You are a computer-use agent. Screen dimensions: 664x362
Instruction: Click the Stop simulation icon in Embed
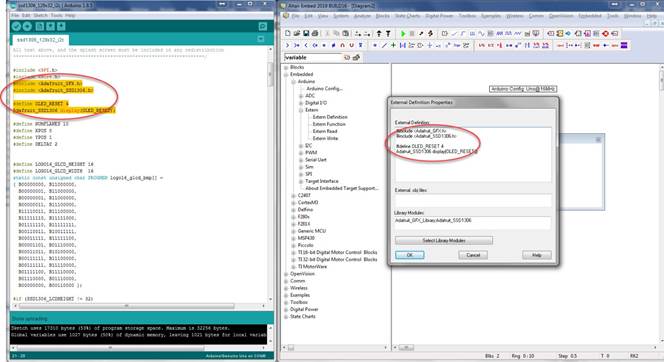point(412,33)
